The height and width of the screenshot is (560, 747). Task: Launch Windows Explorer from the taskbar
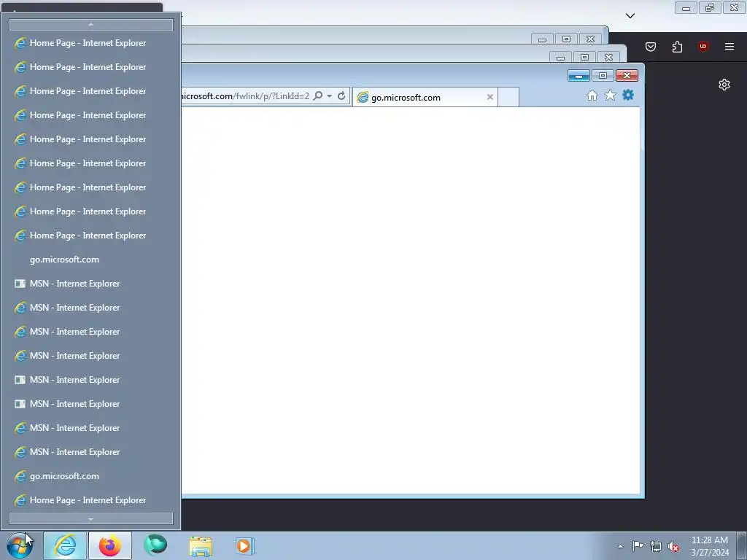coord(201,545)
